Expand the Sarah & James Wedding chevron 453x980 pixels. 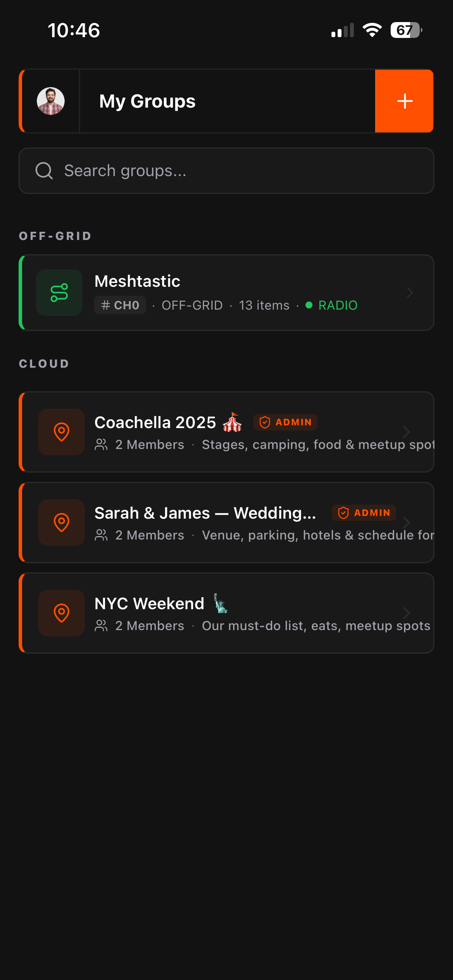406,523
